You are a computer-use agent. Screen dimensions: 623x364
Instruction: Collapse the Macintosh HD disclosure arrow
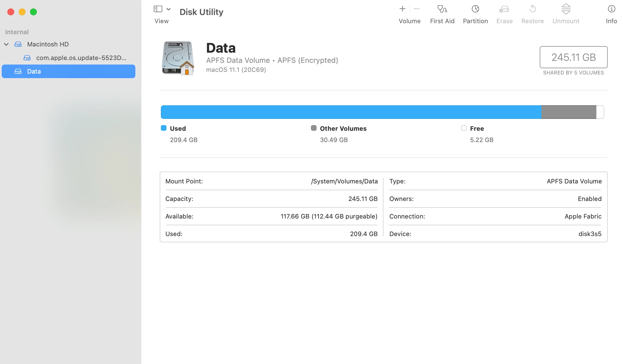click(x=6, y=44)
